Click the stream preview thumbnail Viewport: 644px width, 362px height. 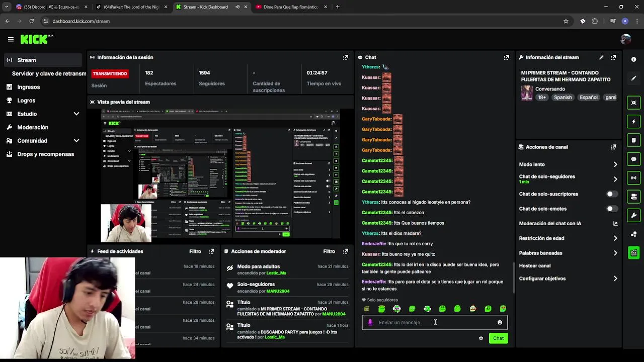[220, 175]
